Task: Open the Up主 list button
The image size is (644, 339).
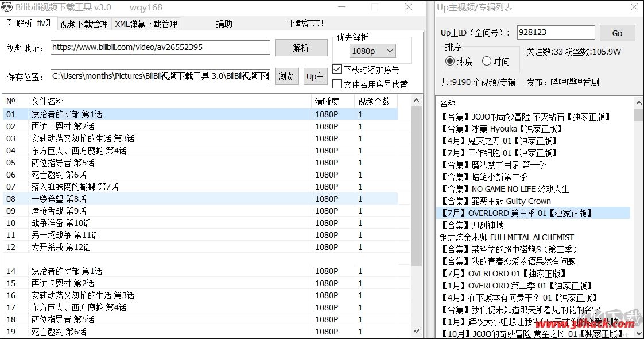Action: pyautogui.click(x=315, y=76)
